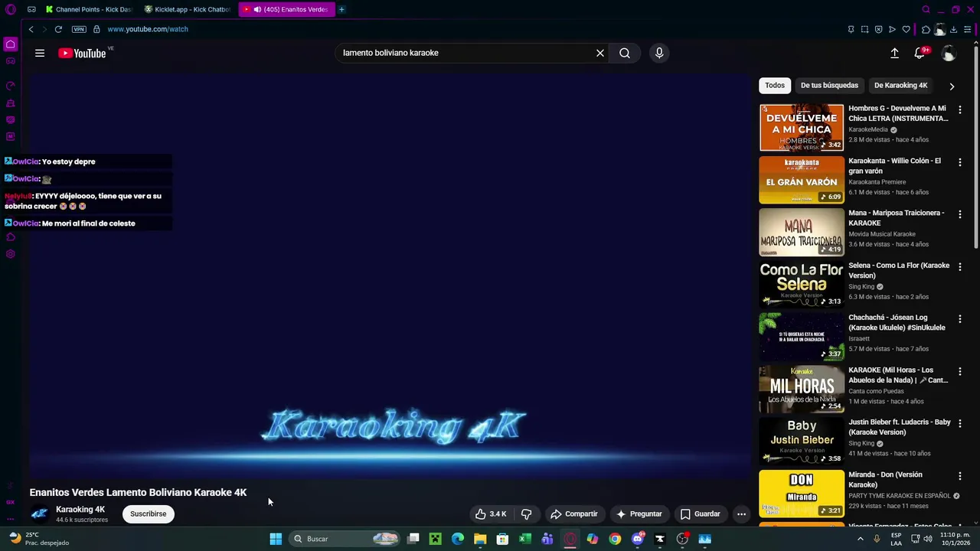Open the Preguntar AI button

[x=639, y=514]
